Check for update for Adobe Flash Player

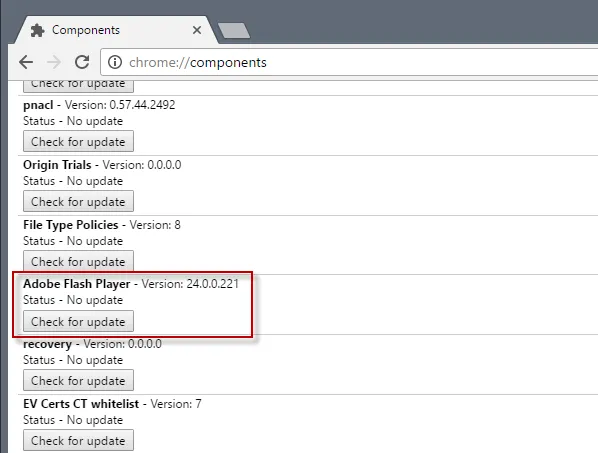pyautogui.click(x=78, y=321)
